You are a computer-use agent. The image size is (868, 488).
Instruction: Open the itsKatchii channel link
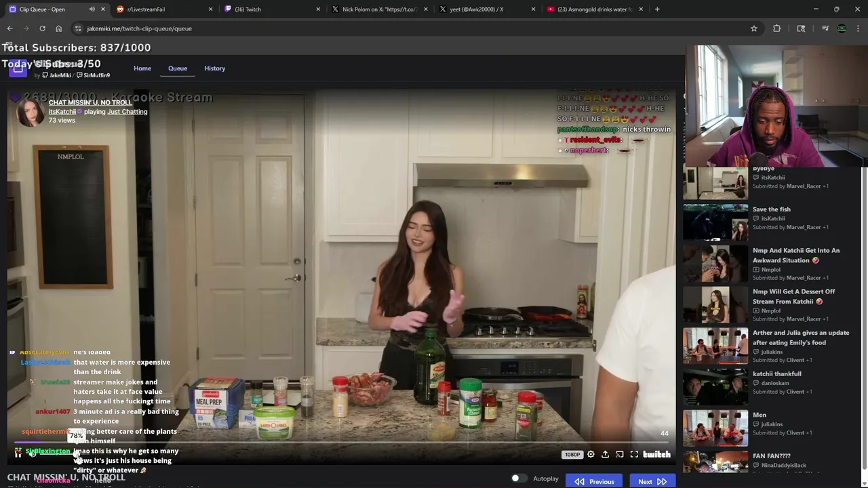point(62,112)
